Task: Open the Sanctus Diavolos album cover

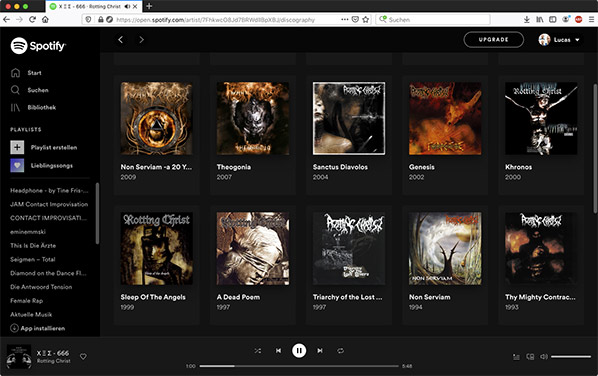Action: coord(349,118)
